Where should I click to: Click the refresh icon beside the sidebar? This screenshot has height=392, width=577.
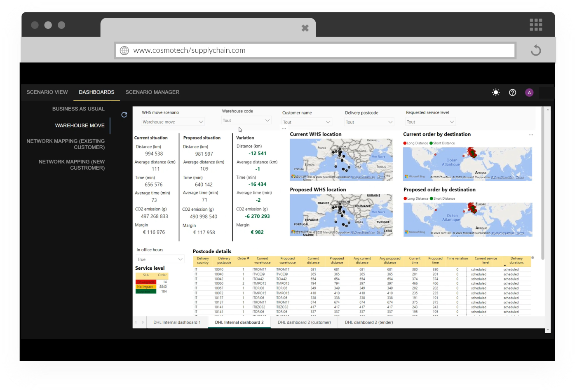124,115
